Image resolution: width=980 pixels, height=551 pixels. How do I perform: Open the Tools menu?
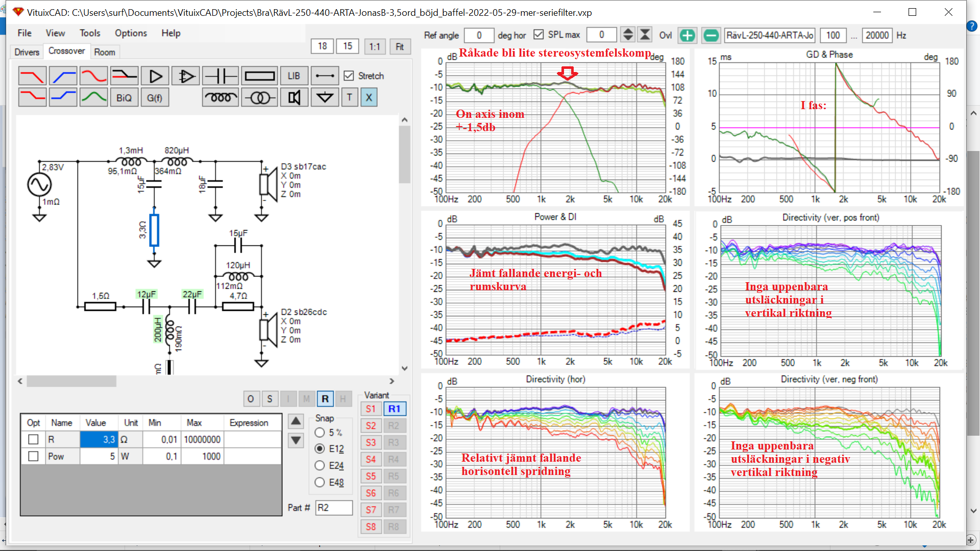pyautogui.click(x=90, y=33)
